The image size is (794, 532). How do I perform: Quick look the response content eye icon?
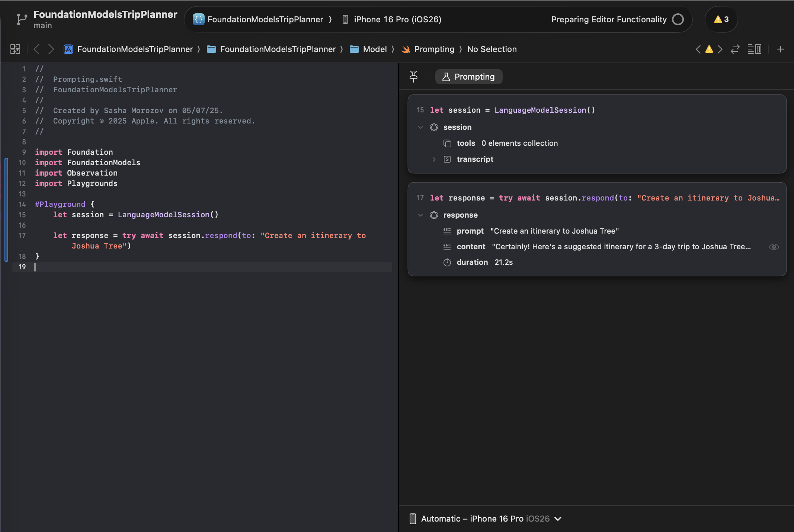click(774, 247)
